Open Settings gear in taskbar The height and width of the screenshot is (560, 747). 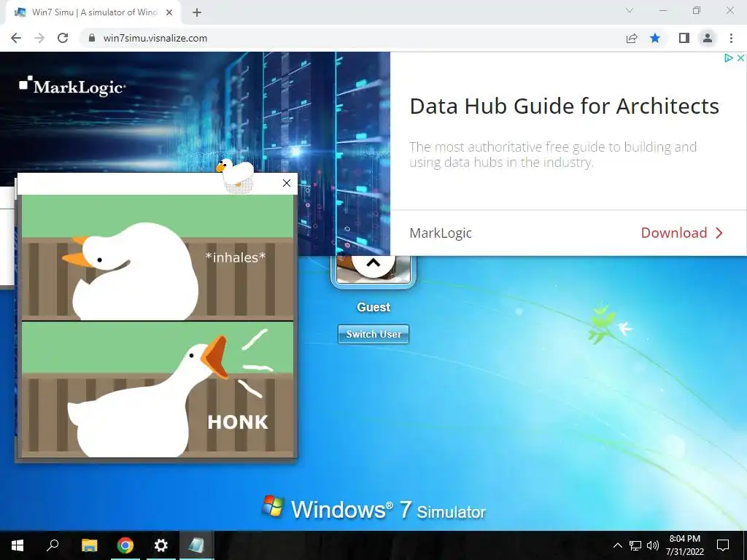click(x=161, y=545)
